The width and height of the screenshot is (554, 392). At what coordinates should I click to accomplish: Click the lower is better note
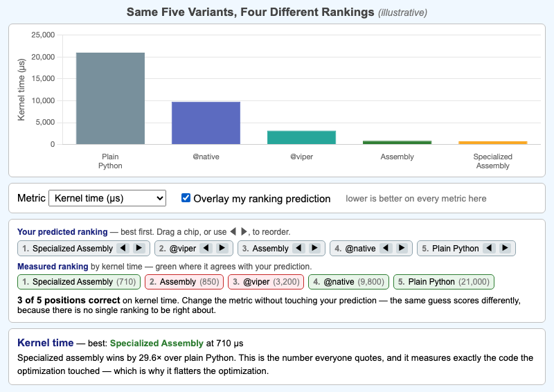click(x=416, y=199)
